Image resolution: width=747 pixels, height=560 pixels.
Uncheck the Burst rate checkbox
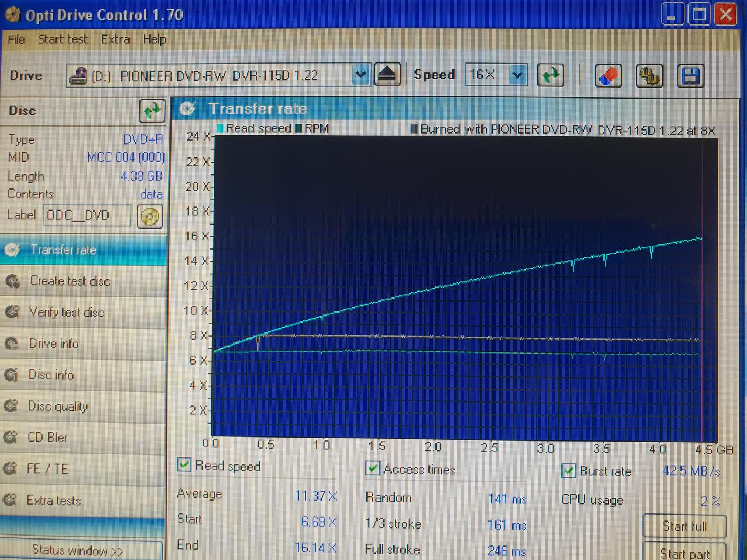[568, 471]
